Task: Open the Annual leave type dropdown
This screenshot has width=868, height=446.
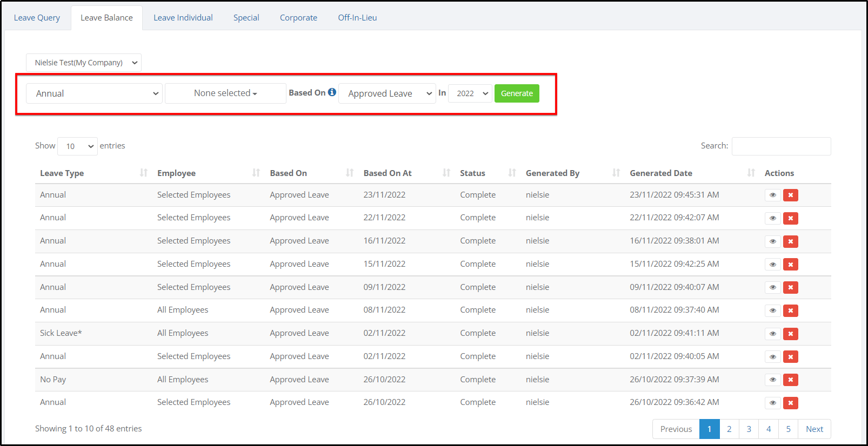Action: pyautogui.click(x=94, y=93)
